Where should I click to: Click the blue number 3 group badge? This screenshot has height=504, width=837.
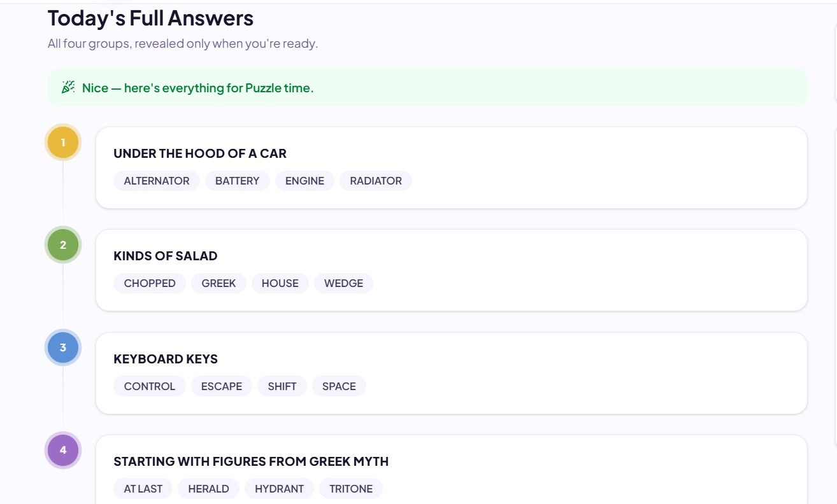click(x=63, y=347)
